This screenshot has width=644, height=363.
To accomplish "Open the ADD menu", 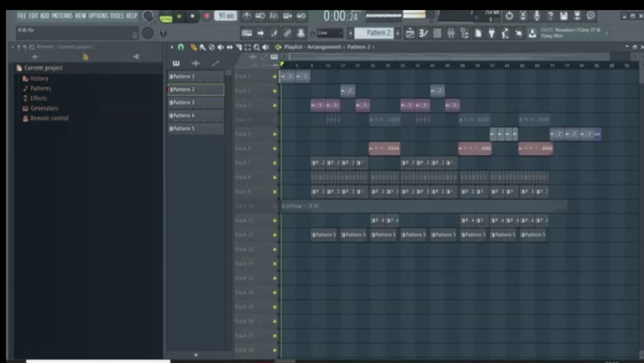I will pos(45,16).
